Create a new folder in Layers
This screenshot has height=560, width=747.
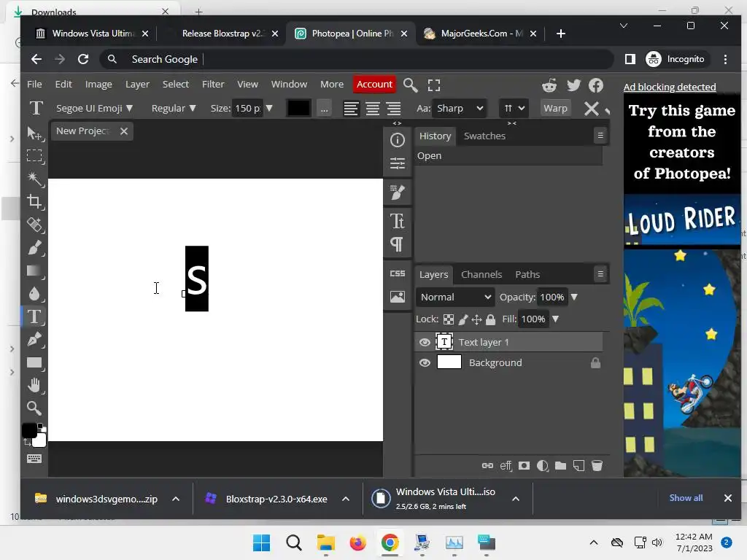(x=561, y=466)
